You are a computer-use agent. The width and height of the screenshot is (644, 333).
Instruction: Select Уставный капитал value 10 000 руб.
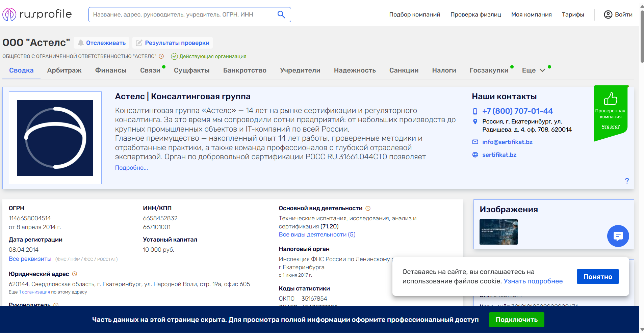tap(158, 250)
